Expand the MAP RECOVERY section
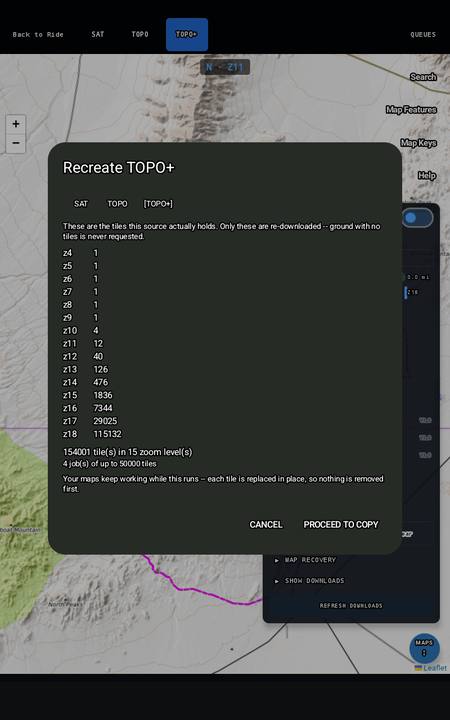Screen dimensions: 450x720 point(306,560)
